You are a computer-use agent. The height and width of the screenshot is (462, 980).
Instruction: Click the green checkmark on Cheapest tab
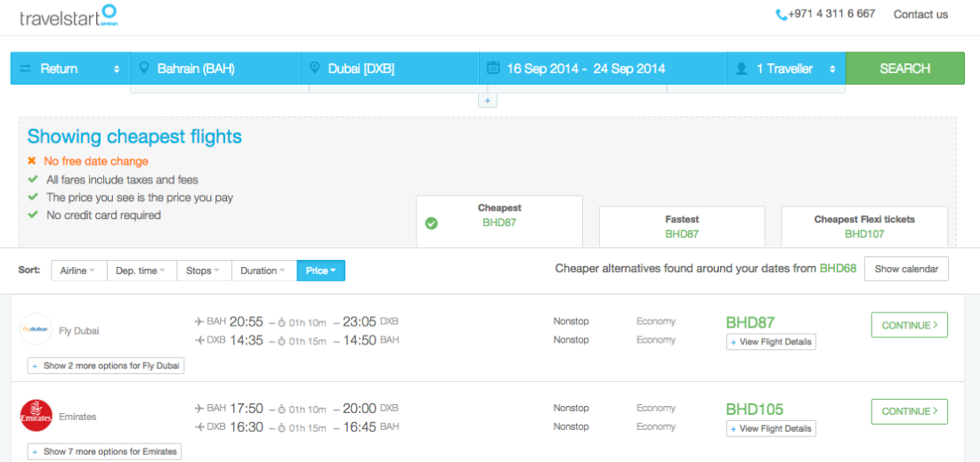[431, 223]
